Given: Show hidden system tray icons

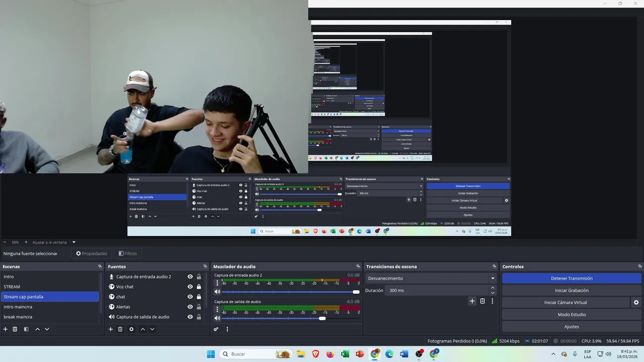Looking at the screenshot, I should 554,354.
